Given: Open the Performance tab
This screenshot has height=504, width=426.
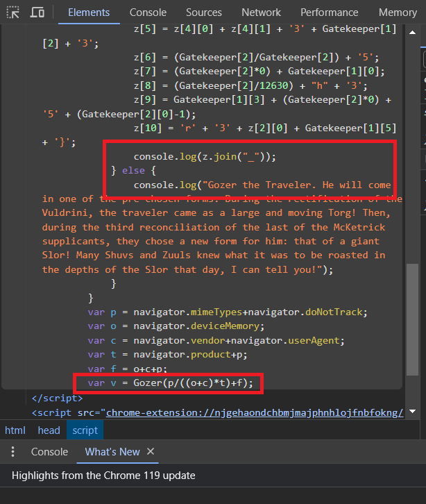Looking at the screenshot, I should 329,12.
